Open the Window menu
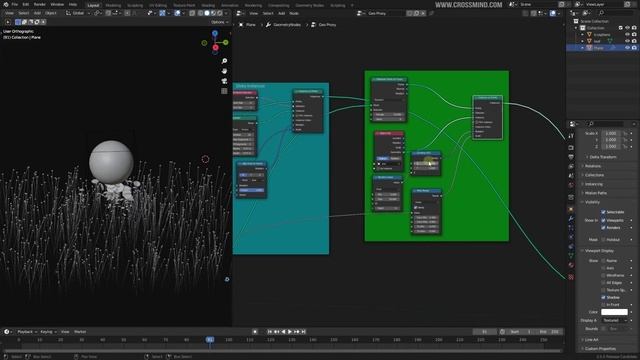Image resolution: width=640 pixels, height=360 pixels. click(57, 4)
